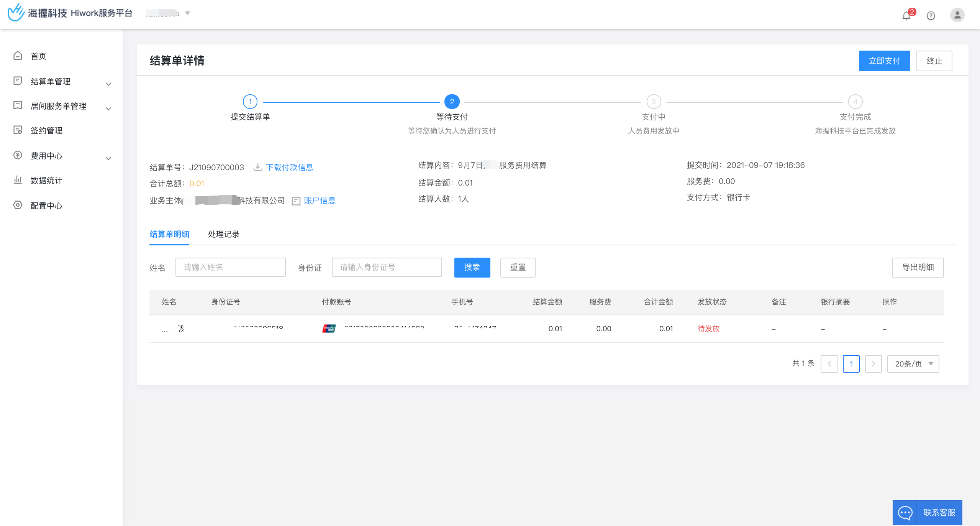Click the UnionPay bank card icon

(329, 329)
